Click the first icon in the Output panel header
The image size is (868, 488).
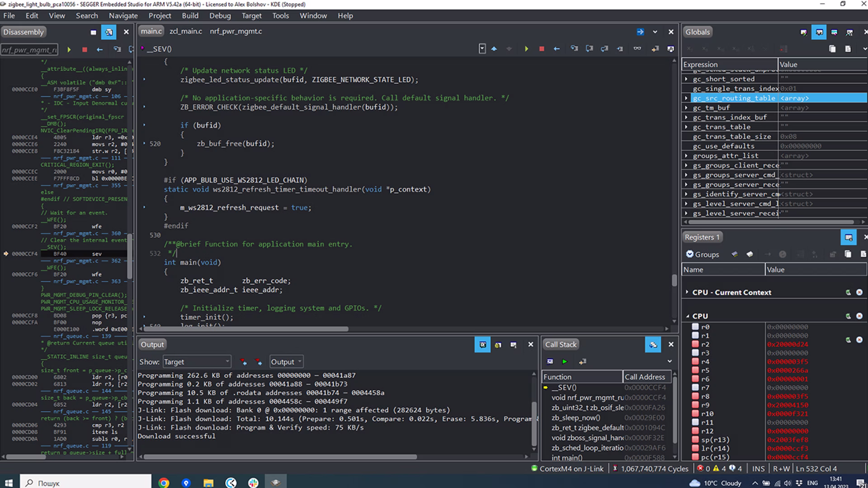click(482, 345)
